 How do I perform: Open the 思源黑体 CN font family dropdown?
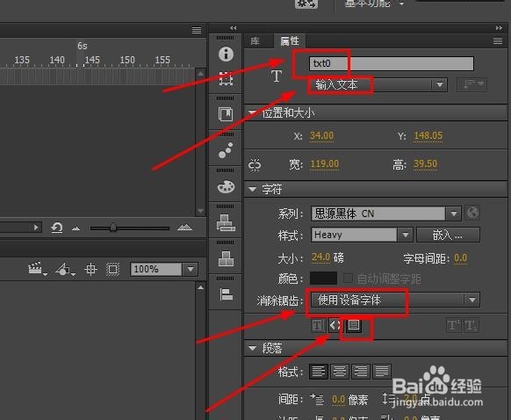click(x=386, y=214)
